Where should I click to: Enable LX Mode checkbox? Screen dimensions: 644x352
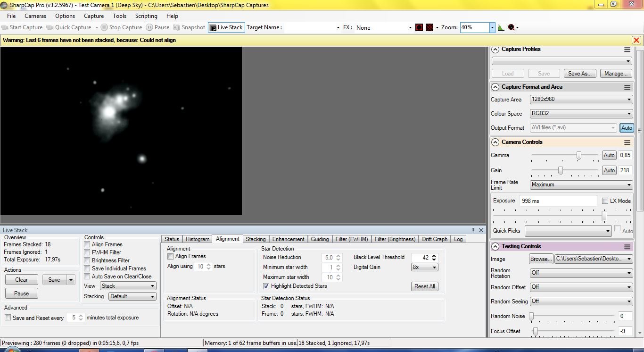point(605,201)
